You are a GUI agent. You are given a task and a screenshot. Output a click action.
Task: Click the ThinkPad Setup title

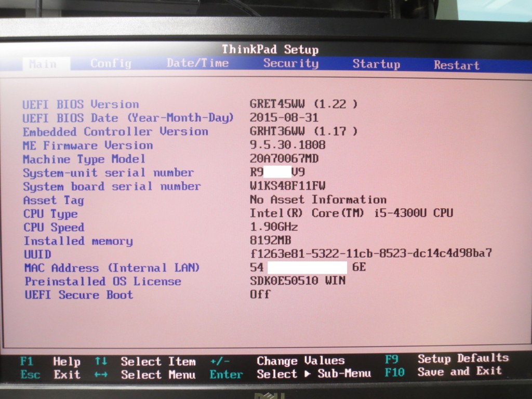pos(270,49)
